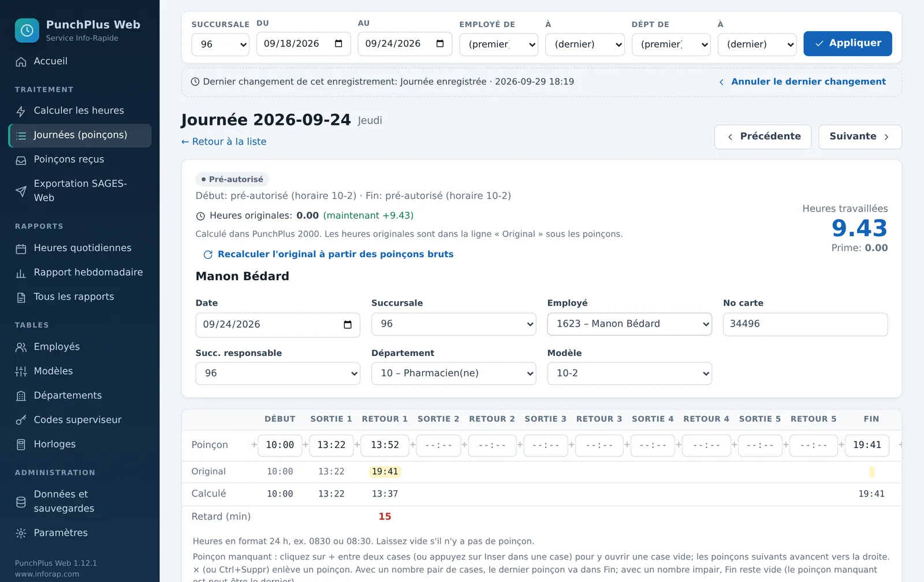Click Recalculer l'original à partir des poinçons bruts

pyautogui.click(x=328, y=254)
